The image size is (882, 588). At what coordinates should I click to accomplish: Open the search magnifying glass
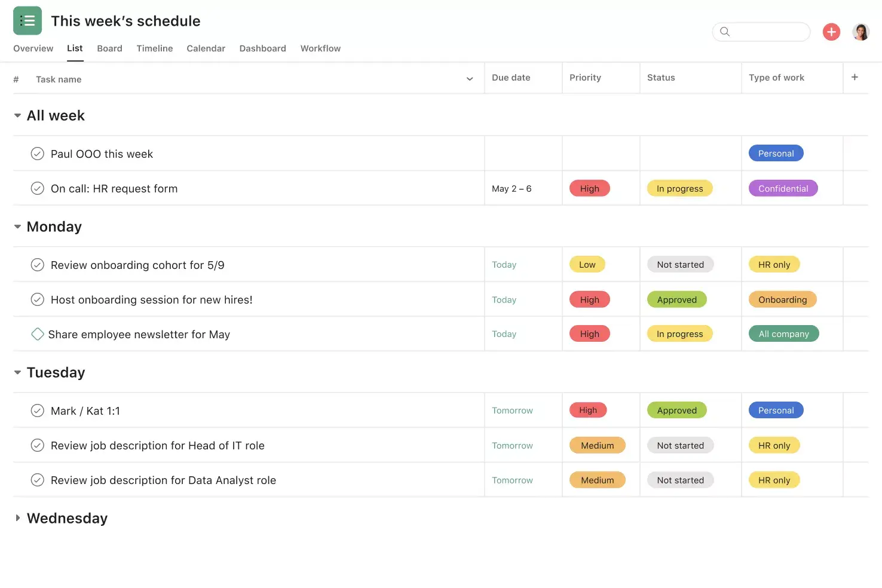(725, 32)
